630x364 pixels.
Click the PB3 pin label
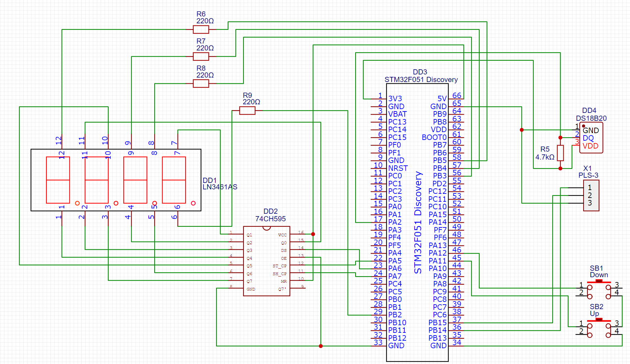pos(440,176)
